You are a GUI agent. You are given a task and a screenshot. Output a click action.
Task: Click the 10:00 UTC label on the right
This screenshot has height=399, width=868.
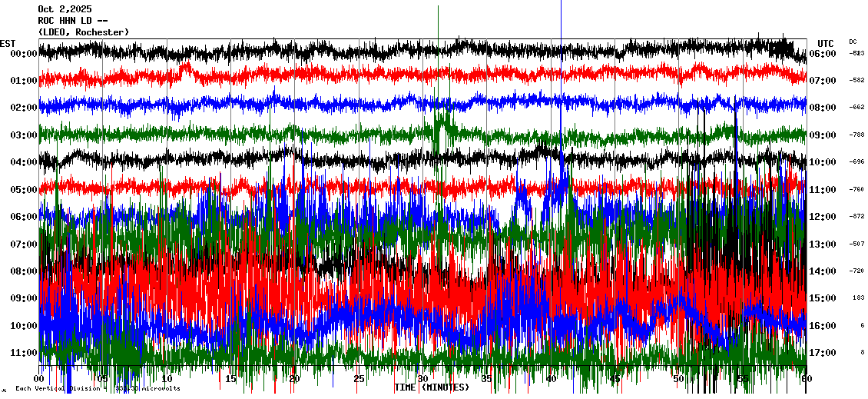point(823,162)
